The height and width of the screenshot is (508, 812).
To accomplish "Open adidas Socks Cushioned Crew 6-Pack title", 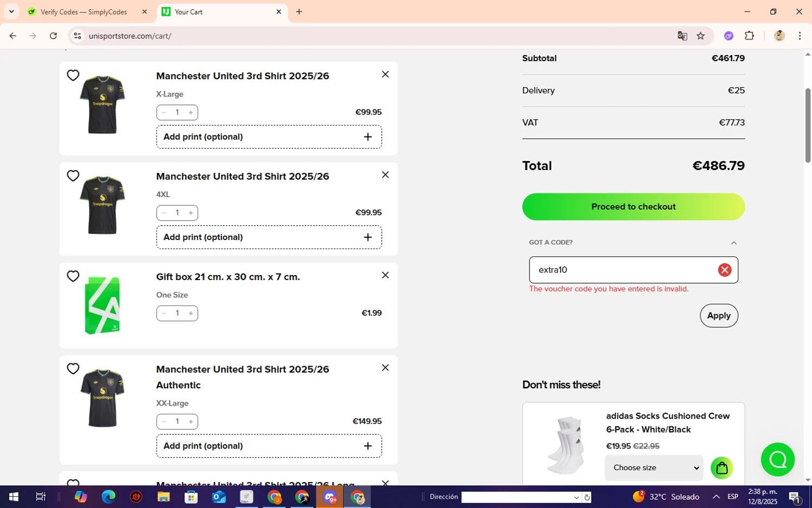I will tap(668, 423).
